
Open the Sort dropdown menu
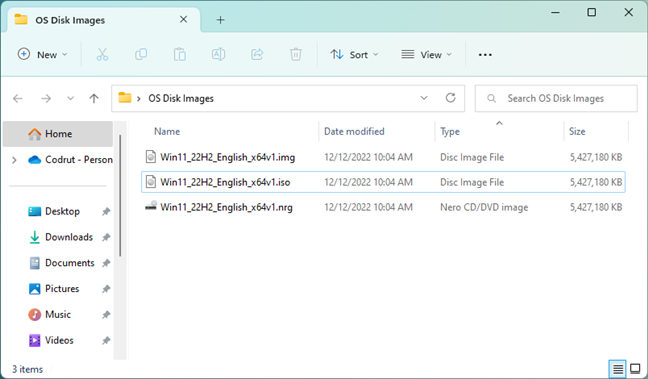point(355,55)
